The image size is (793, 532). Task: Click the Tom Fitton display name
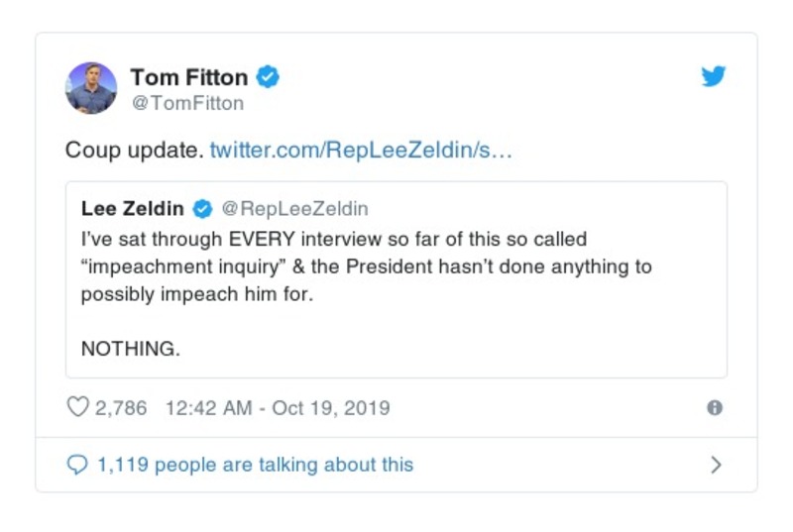tap(188, 76)
